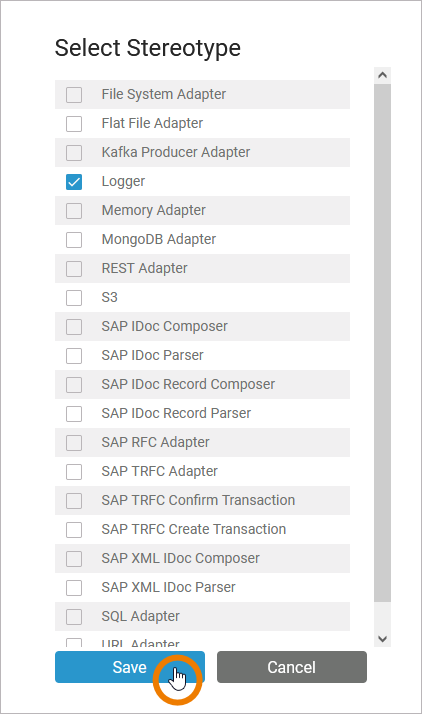The width and height of the screenshot is (422, 714).
Task: Check the SAP IDoc Record Composer checkbox
Action: 74,385
